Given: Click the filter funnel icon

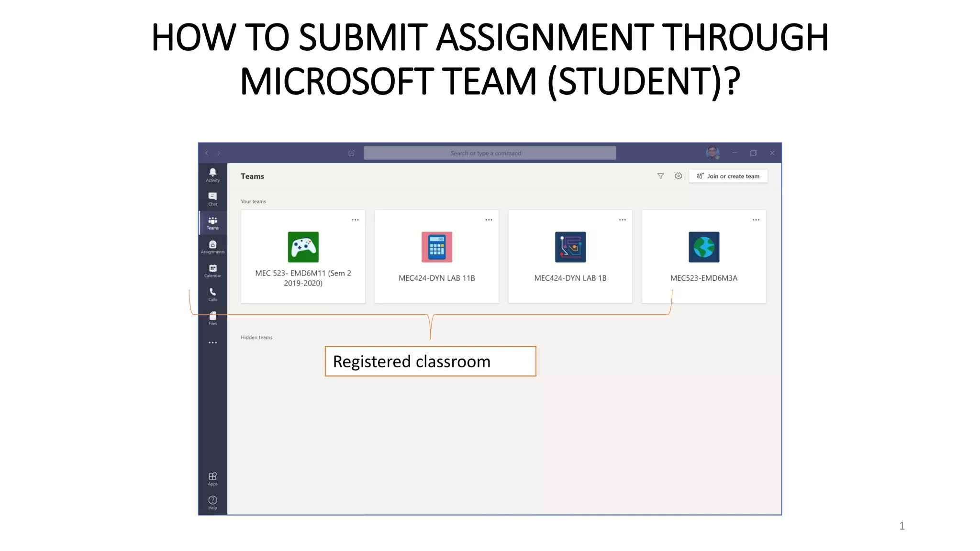Looking at the screenshot, I should 660,176.
